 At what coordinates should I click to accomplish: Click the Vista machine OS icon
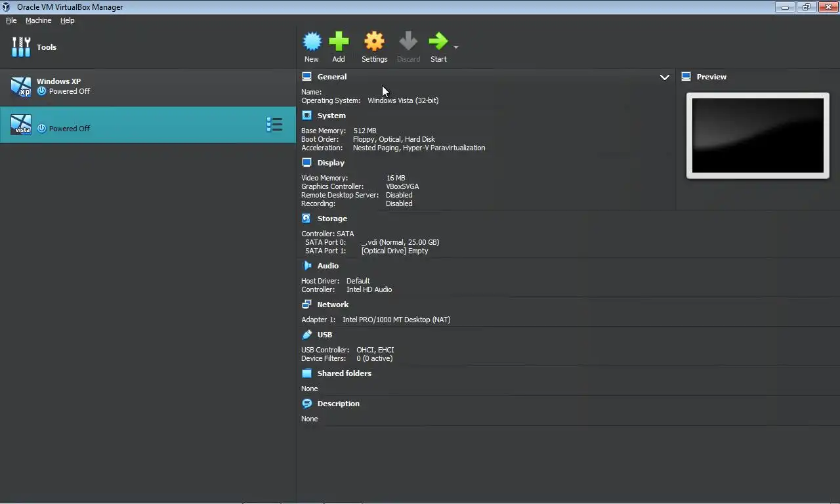point(21,125)
